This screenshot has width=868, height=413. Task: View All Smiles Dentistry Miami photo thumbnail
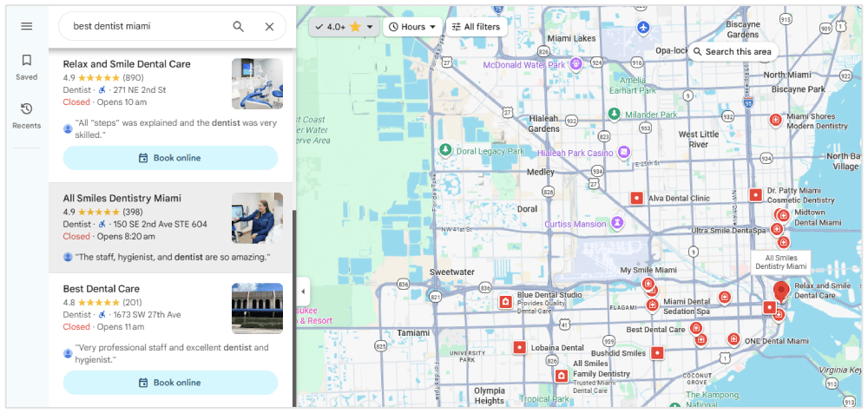pos(258,218)
